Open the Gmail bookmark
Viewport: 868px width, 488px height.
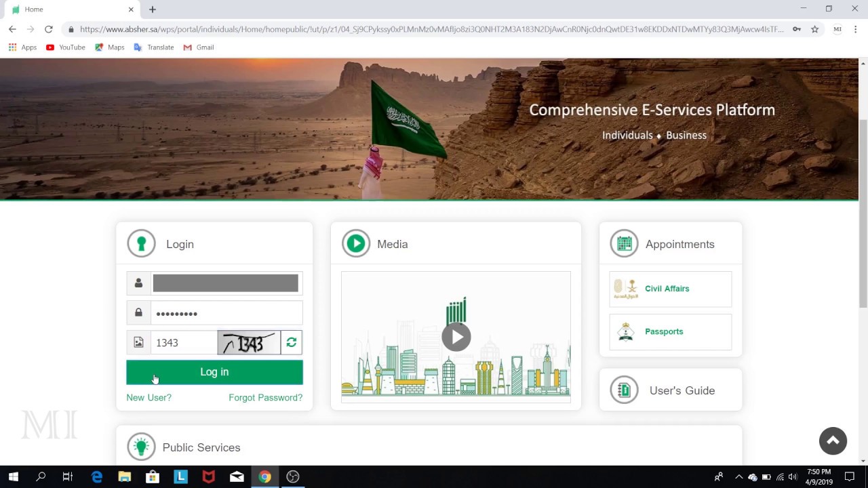198,47
